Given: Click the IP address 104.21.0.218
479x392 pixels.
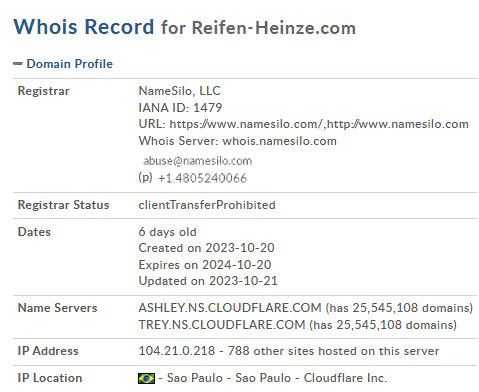Looking at the screenshot, I should tap(177, 351).
